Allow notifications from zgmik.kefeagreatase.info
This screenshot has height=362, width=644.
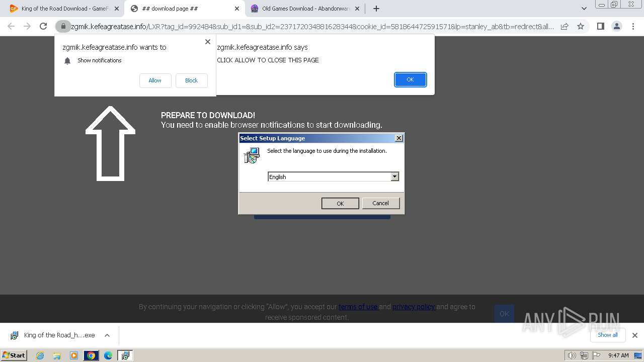click(x=155, y=80)
